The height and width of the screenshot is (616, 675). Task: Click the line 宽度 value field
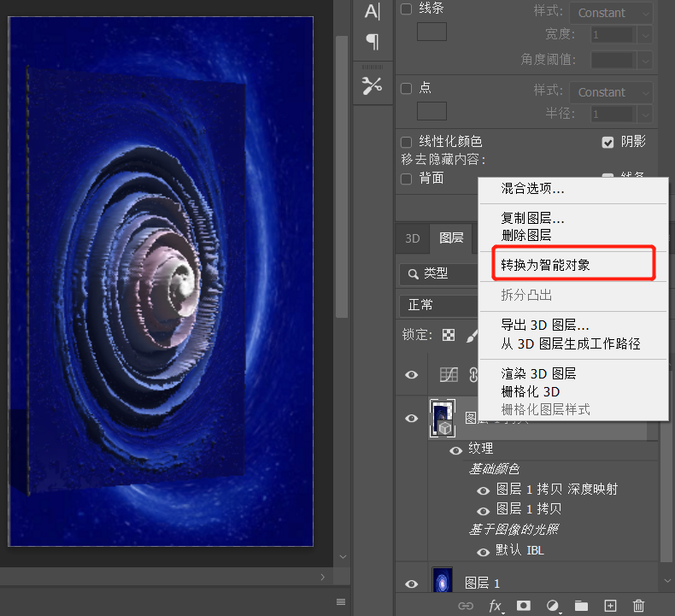tap(613, 35)
